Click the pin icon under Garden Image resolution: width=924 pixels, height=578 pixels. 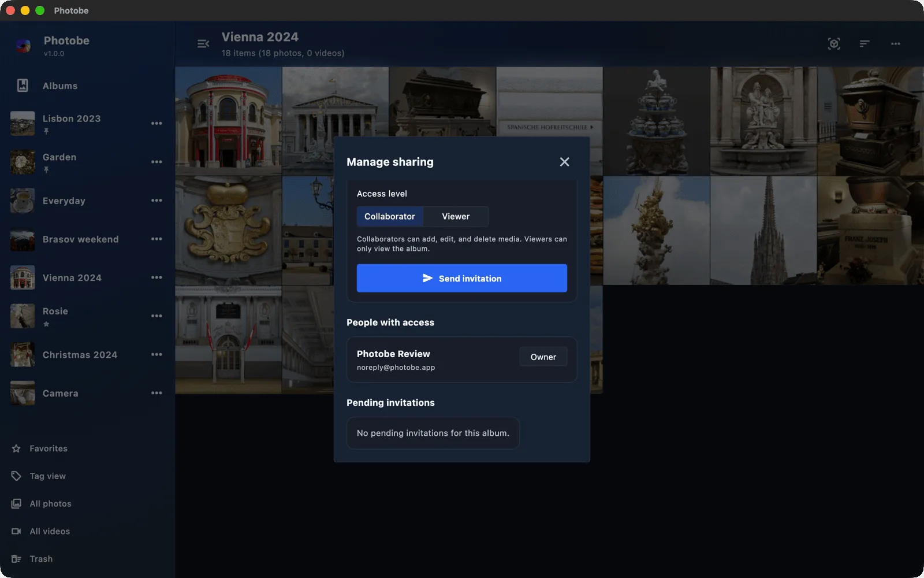(46, 170)
